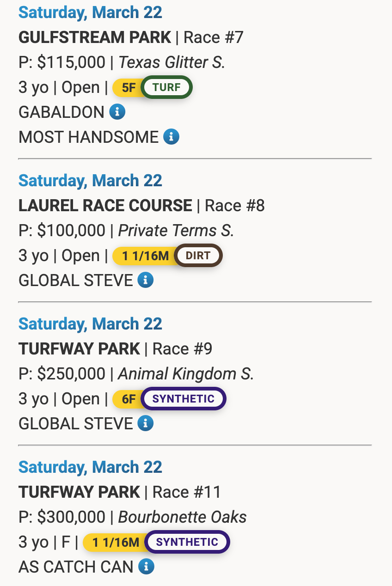Open info icon beside AS CATCH CAN

point(146,567)
